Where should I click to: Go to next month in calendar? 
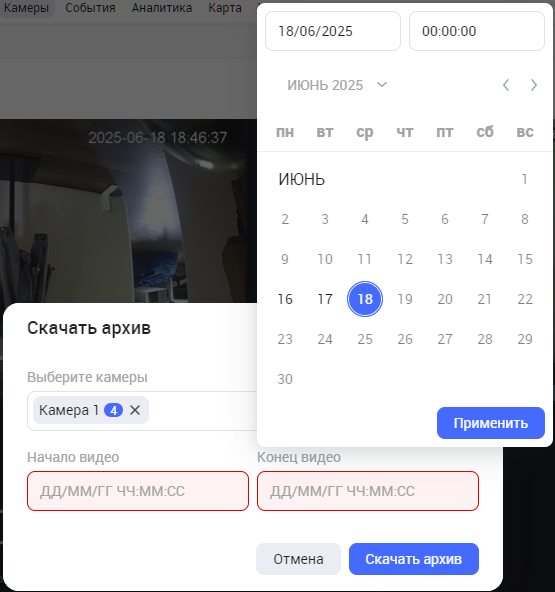(x=533, y=85)
